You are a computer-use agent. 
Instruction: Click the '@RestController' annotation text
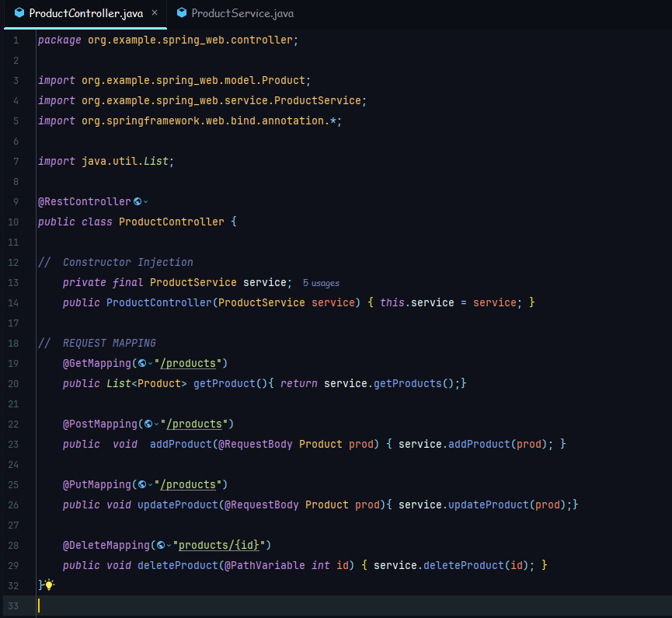coord(85,201)
